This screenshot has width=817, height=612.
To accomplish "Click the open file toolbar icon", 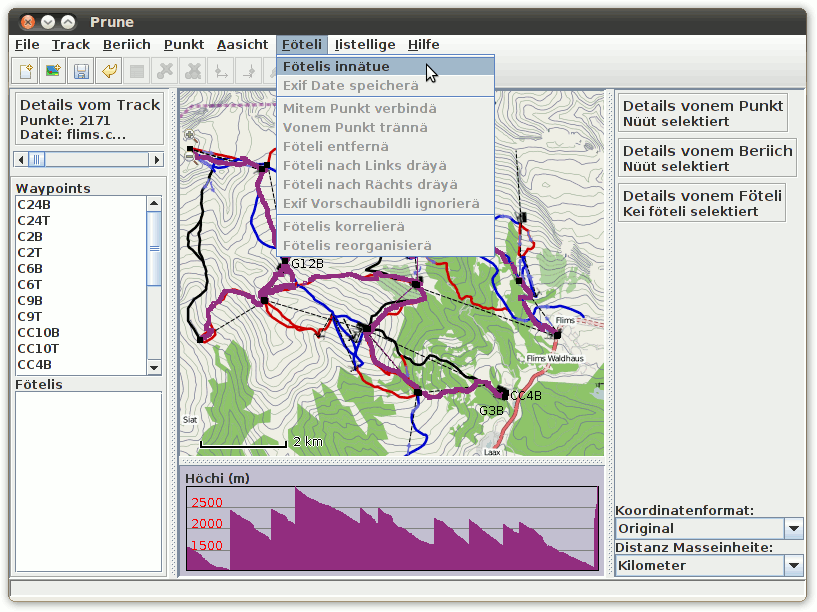I will pos(25,71).
